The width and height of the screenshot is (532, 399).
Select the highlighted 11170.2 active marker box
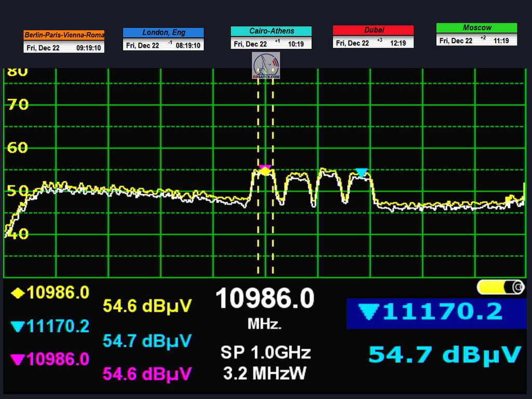tap(436, 313)
